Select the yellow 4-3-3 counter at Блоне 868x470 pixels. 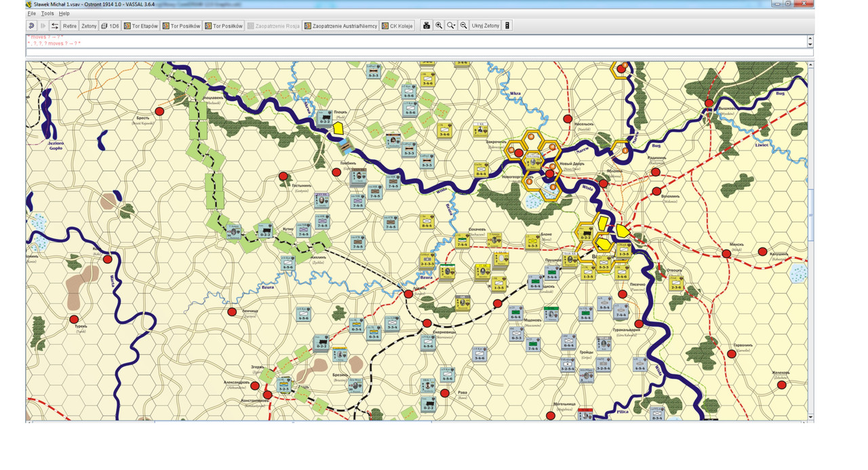pyautogui.click(x=532, y=241)
